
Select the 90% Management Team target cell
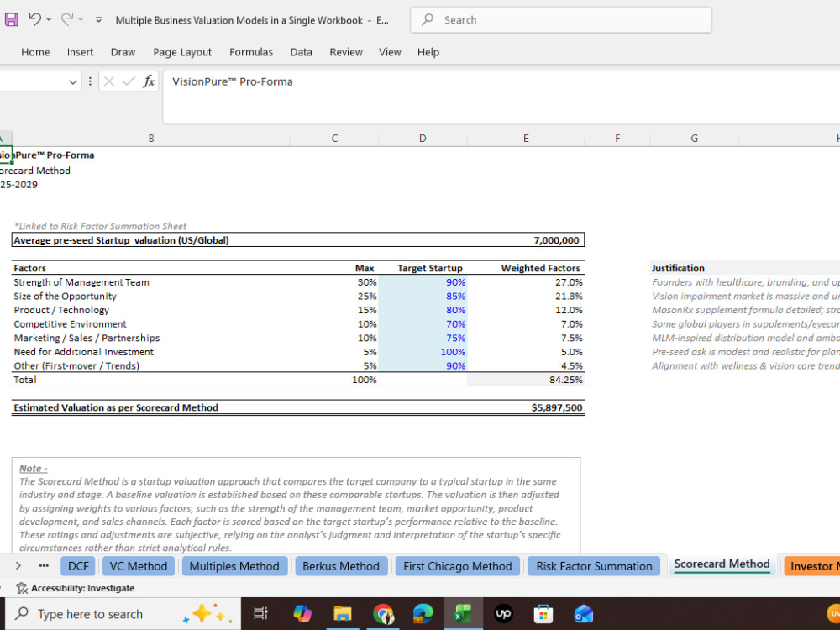(x=423, y=282)
